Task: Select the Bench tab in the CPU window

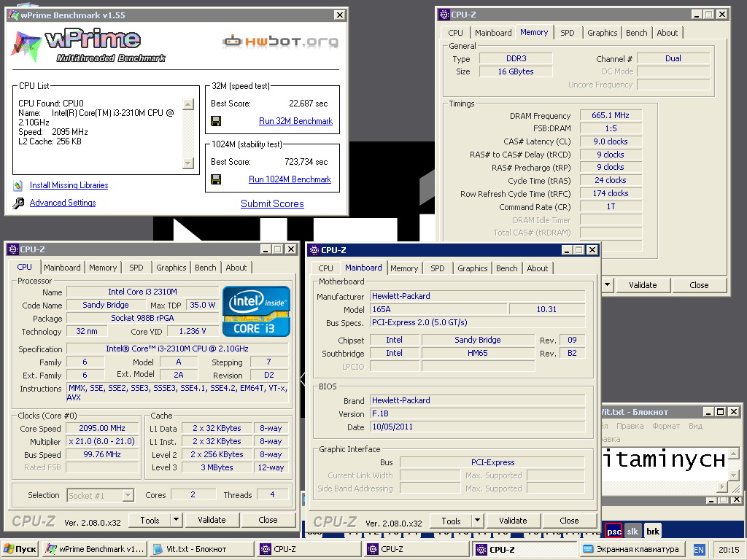Action: [205, 268]
